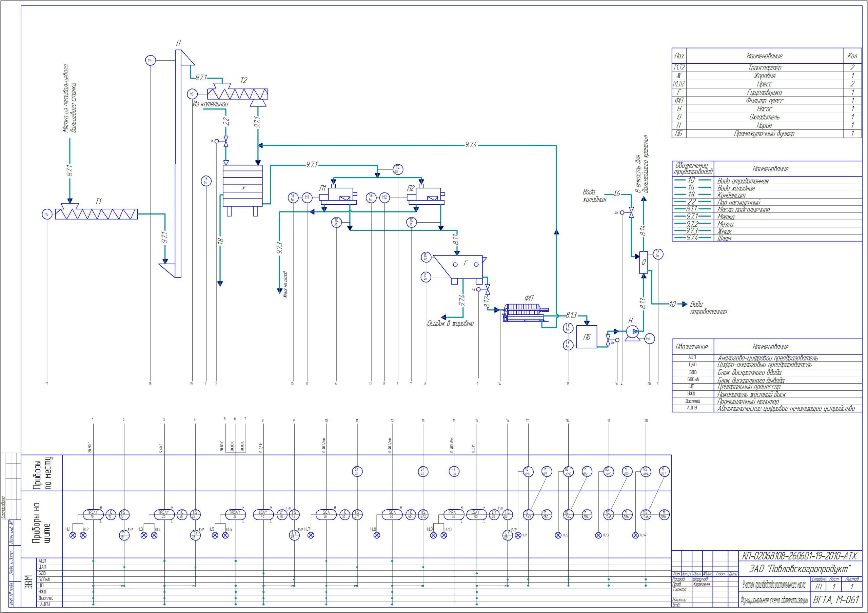Click the ПБ intermediate bunker box

click(587, 337)
